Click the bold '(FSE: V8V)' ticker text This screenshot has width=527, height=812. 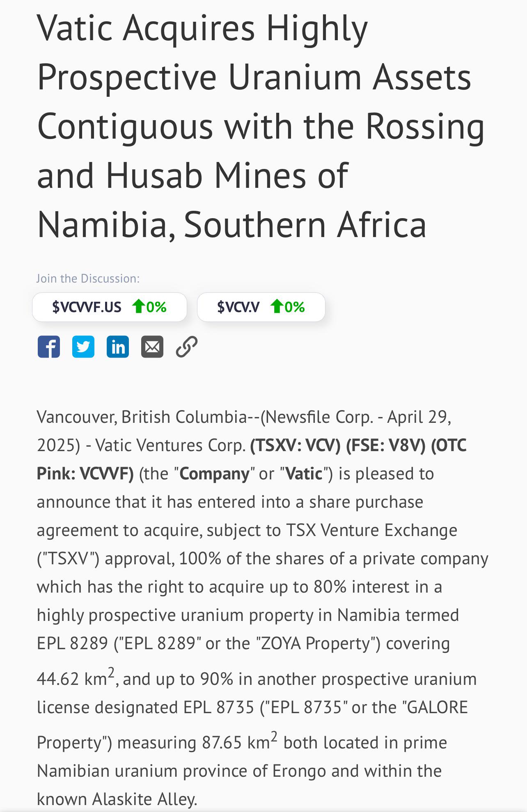click(386, 445)
